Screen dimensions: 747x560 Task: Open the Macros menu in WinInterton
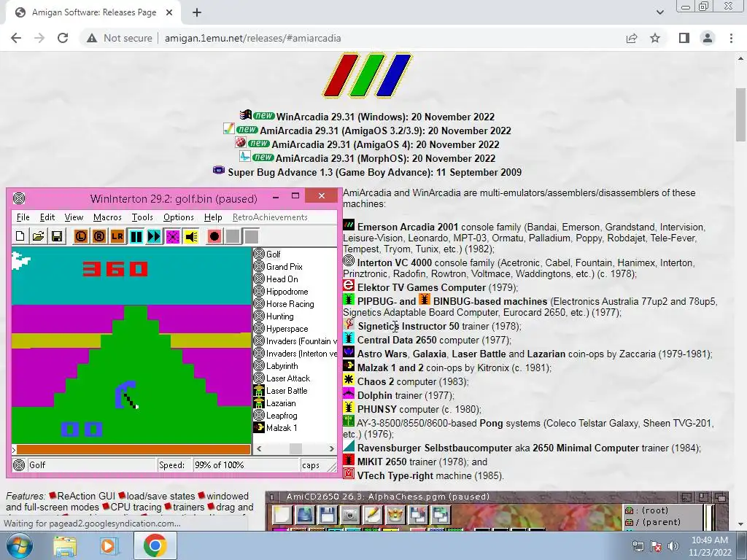click(x=107, y=217)
